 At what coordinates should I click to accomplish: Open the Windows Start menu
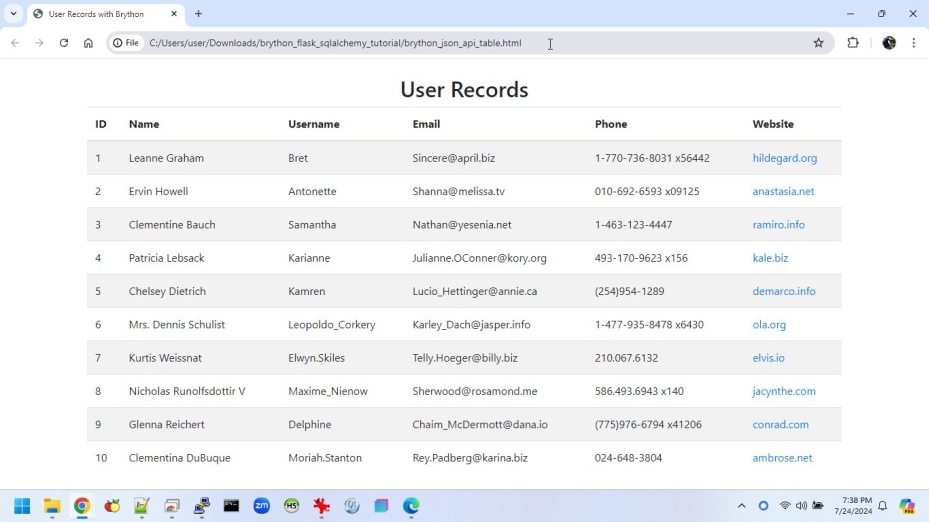pos(22,506)
